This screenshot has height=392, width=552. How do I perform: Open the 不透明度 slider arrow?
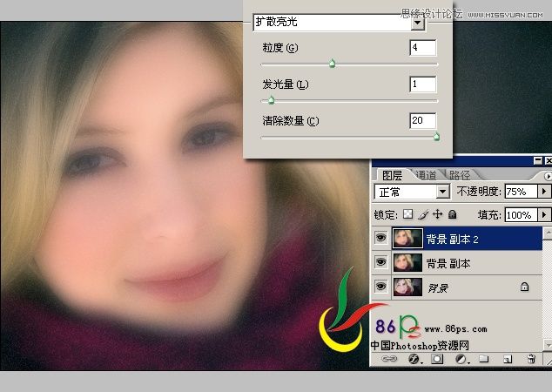(544, 192)
